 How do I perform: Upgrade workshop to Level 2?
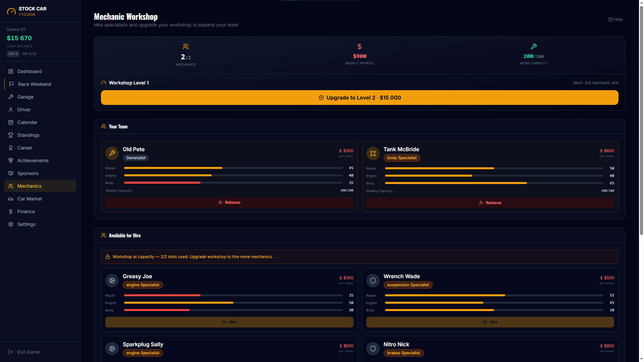[x=360, y=98]
